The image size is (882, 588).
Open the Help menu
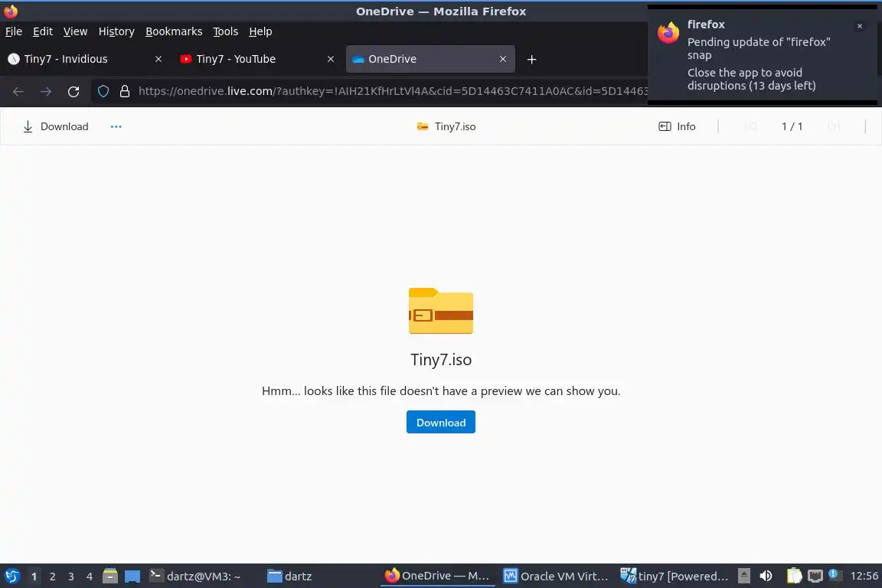coord(260,31)
